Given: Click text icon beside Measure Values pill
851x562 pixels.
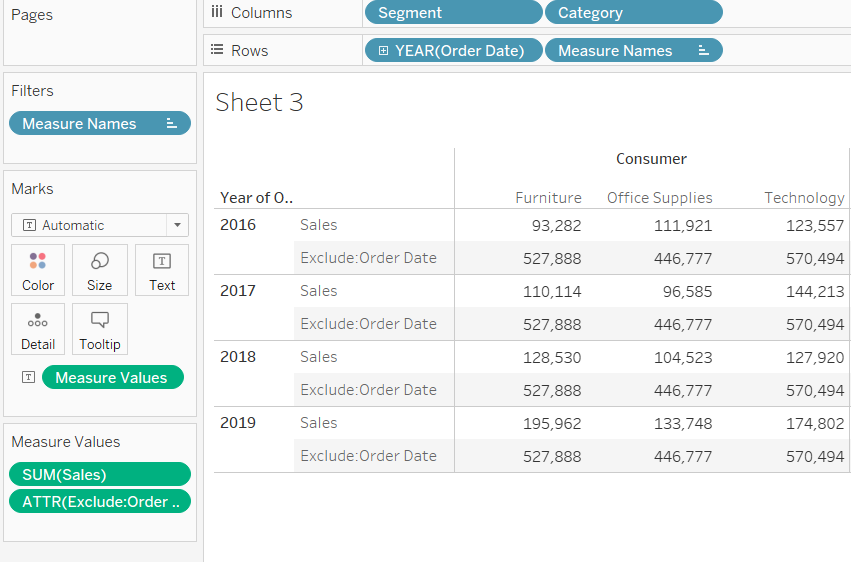Looking at the screenshot, I should (x=28, y=377).
